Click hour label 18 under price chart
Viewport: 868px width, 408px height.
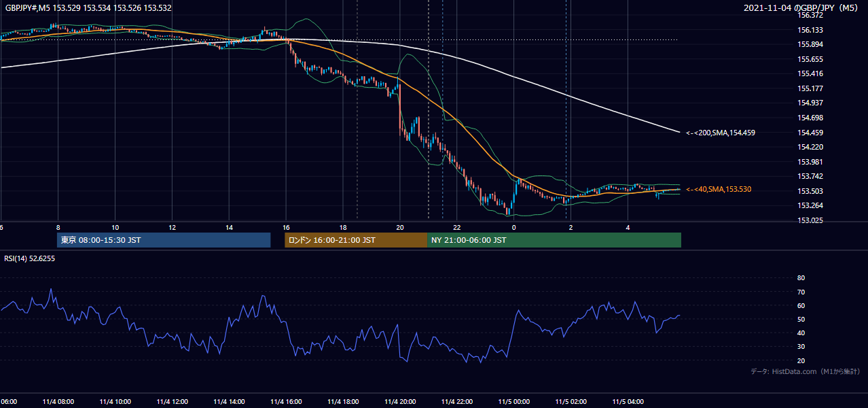pyautogui.click(x=344, y=228)
